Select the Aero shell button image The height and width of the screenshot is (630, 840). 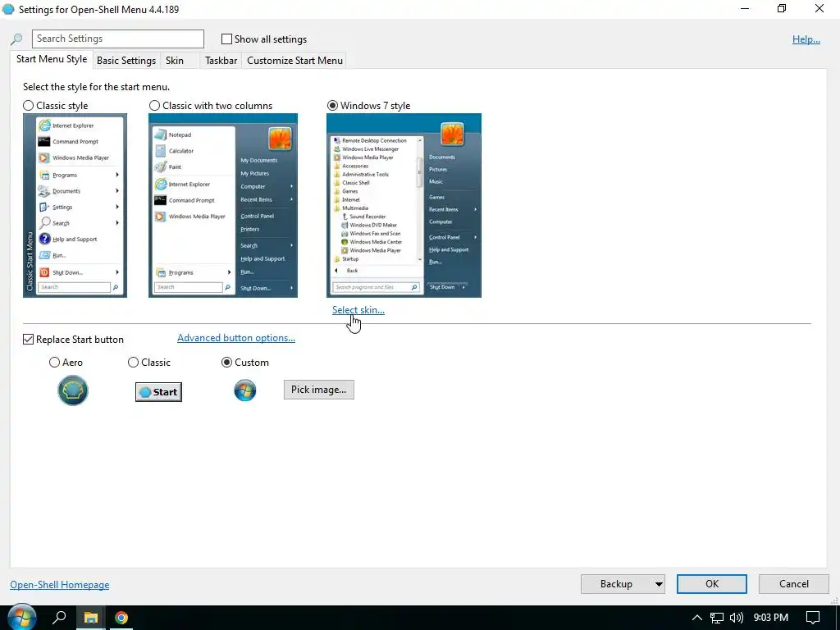pos(73,390)
